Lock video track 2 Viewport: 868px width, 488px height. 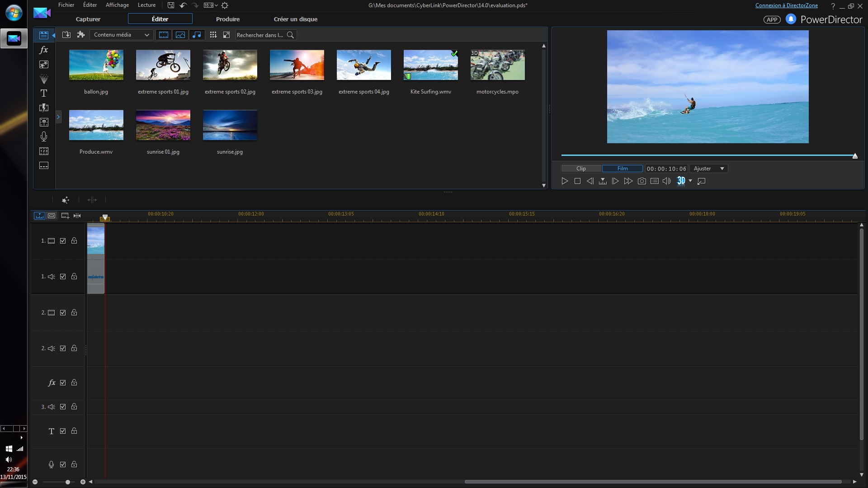74,313
